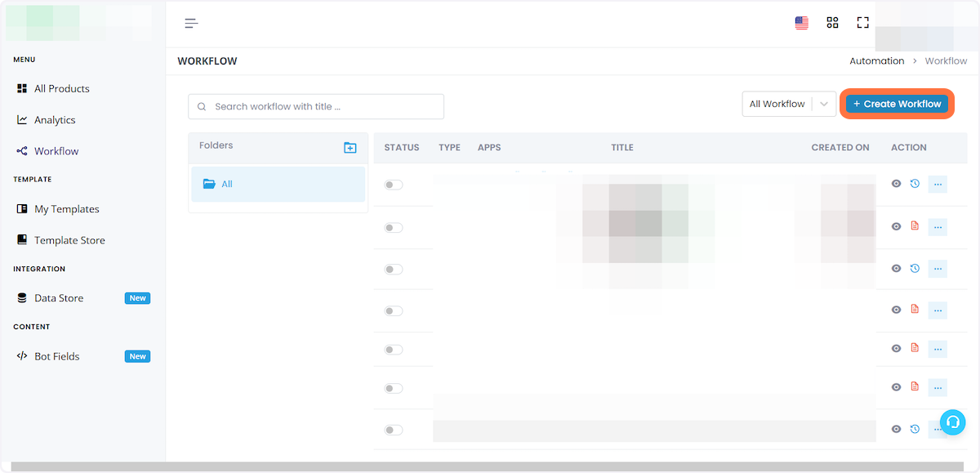Click the New badge beside Data Store

(x=137, y=298)
